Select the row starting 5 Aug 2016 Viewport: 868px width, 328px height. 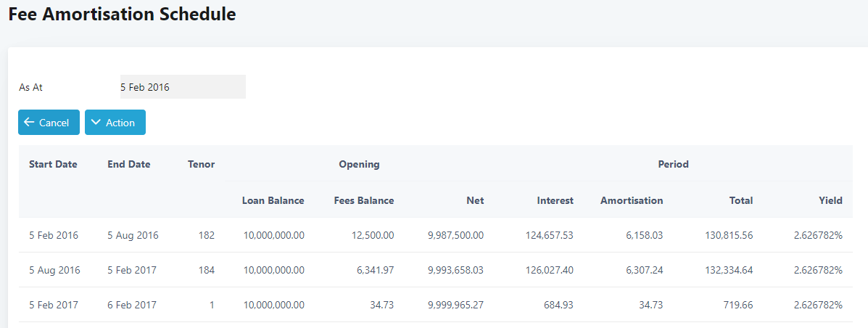coord(436,270)
